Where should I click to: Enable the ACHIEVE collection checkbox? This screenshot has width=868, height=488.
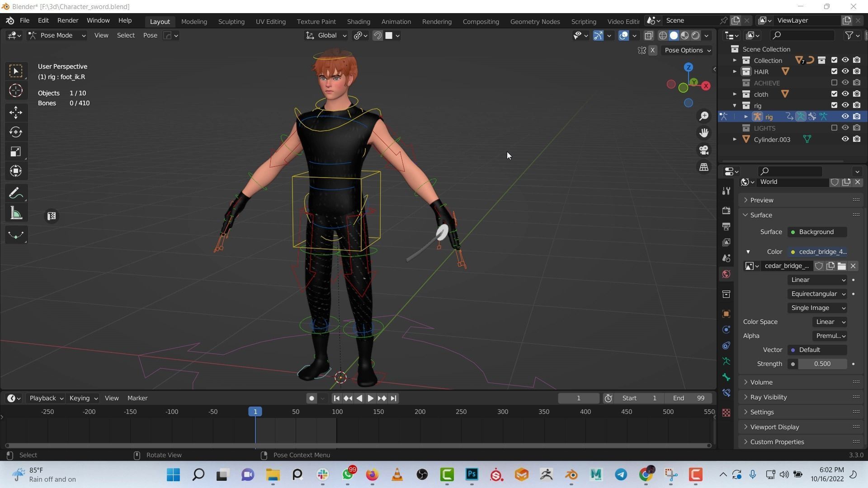834,83
